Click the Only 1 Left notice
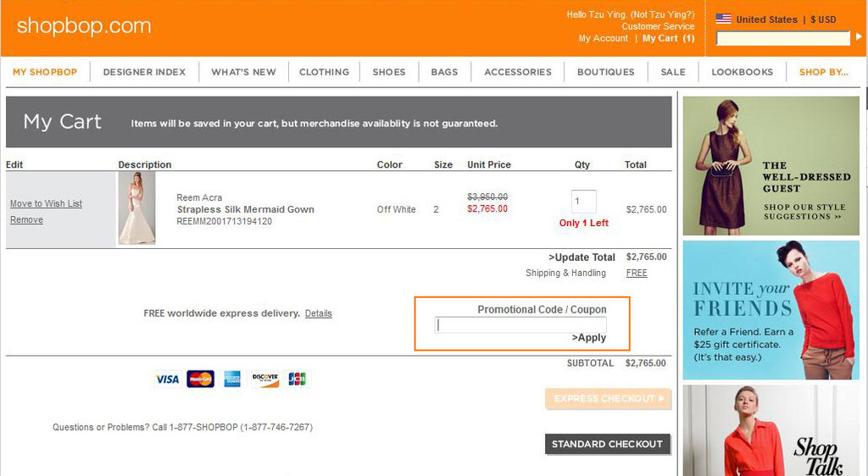Screen dimensions: 868x476 tap(583, 223)
